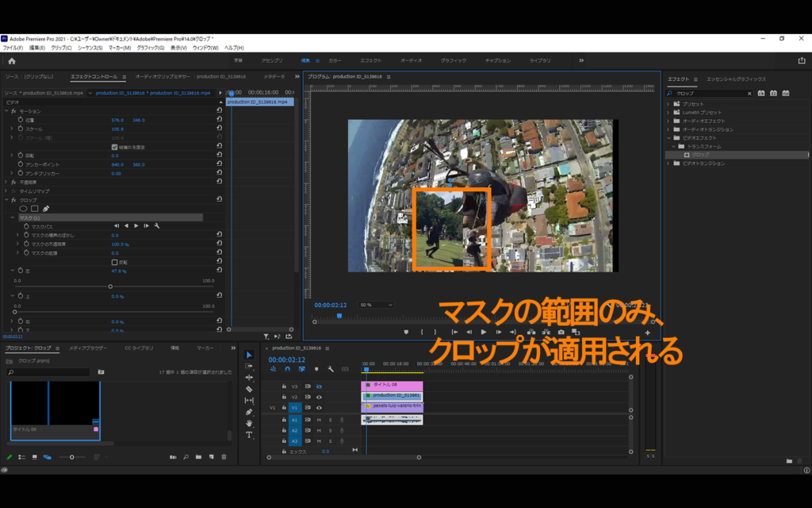Create new bin in project panel

click(x=198, y=457)
